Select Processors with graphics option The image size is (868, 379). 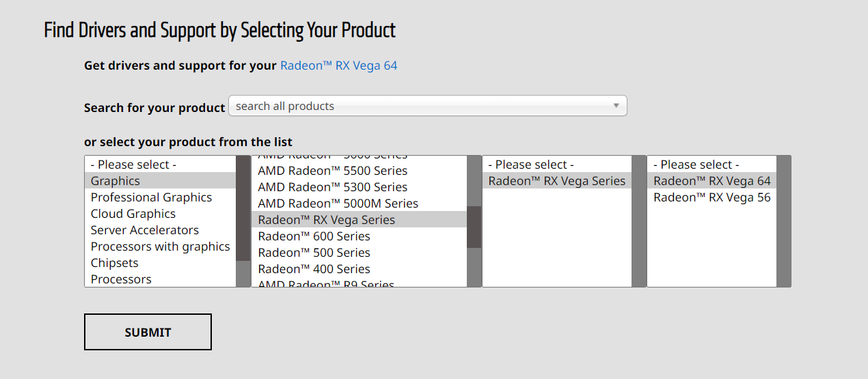pyautogui.click(x=160, y=247)
